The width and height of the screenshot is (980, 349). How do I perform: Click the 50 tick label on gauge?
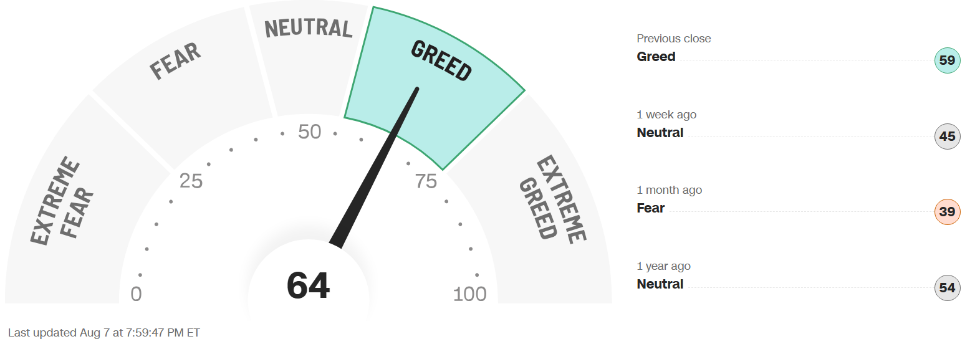[310, 131]
